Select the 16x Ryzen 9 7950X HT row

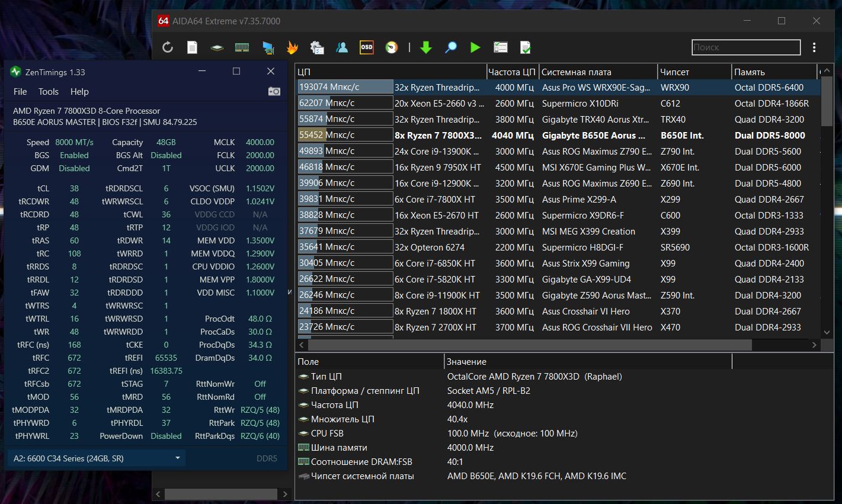point(559,167)
